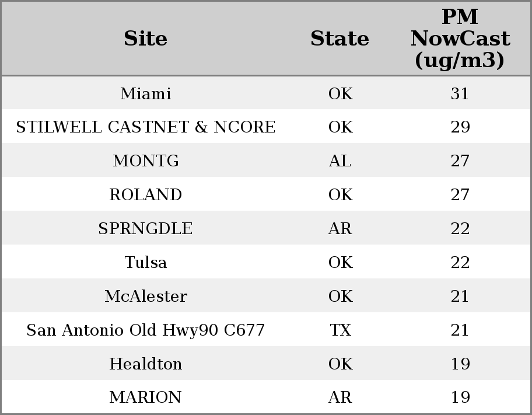Select the Tulsa site cell

[145, 263]
